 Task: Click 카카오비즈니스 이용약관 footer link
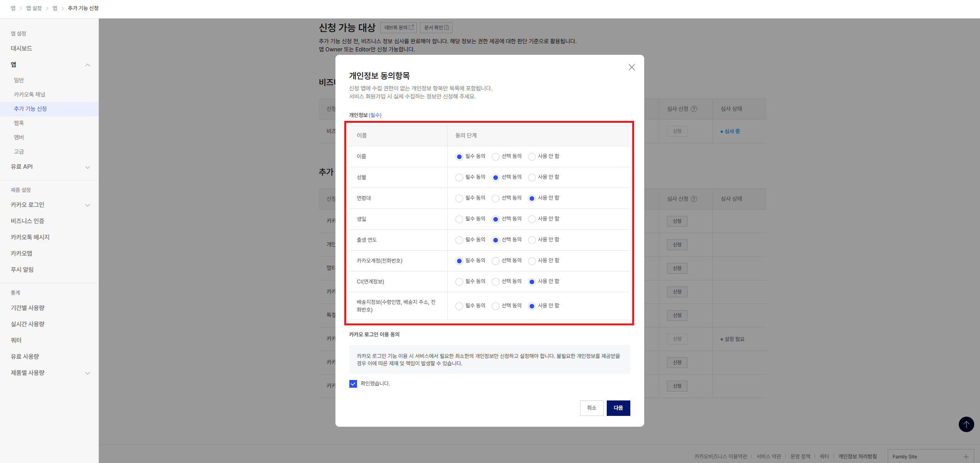(x=721, y=456)
